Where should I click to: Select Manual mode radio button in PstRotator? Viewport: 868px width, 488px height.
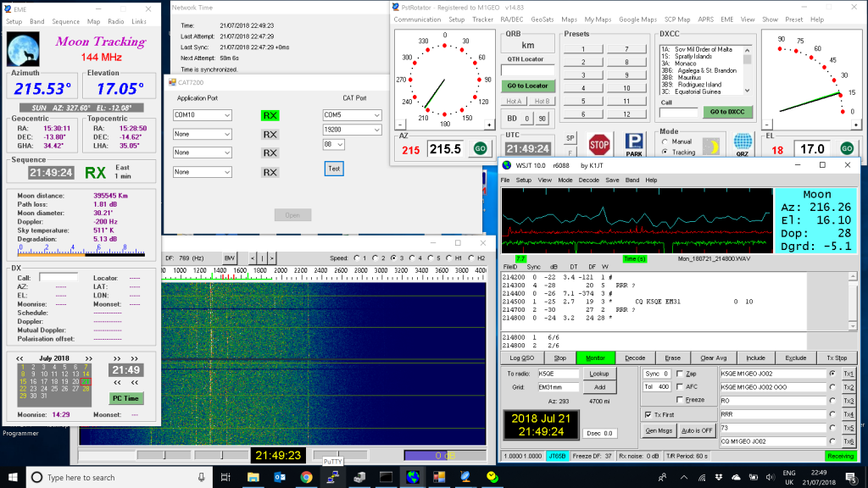(665, 141)
